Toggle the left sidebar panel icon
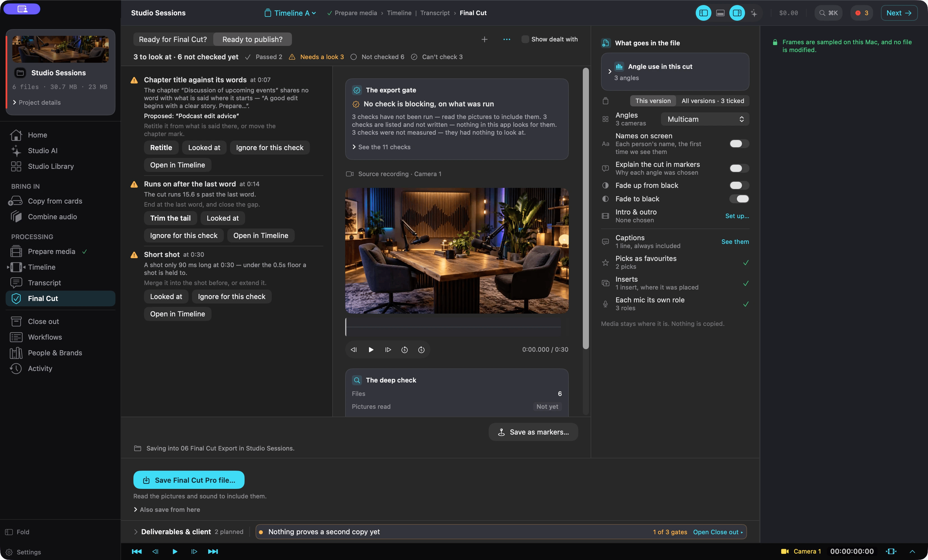928x560 pixels. [703, 13]
